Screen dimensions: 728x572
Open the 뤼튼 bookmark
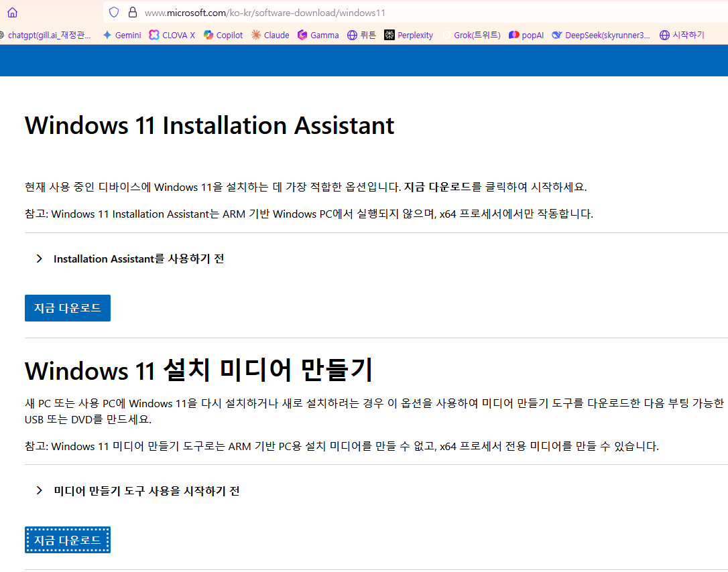362,35
